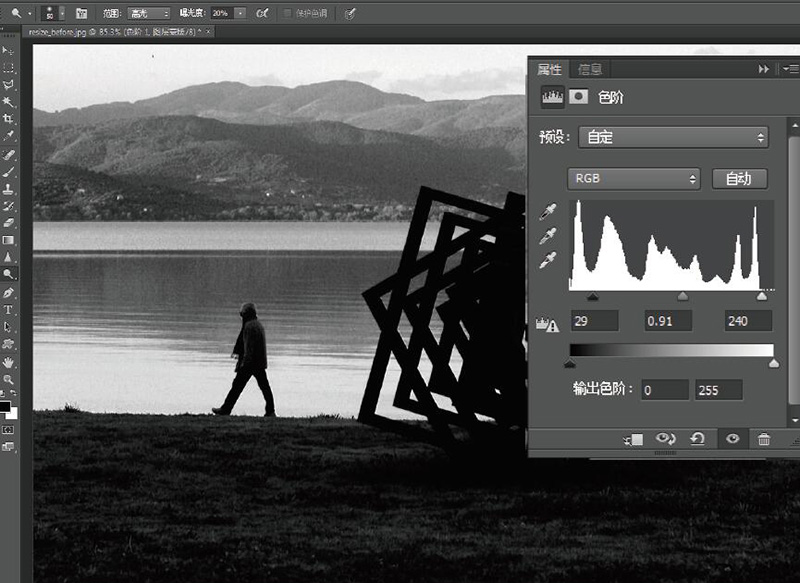Click the midtone gamma input slider
The height and width of the screenshot is (583, 800).
coord(683,296)
